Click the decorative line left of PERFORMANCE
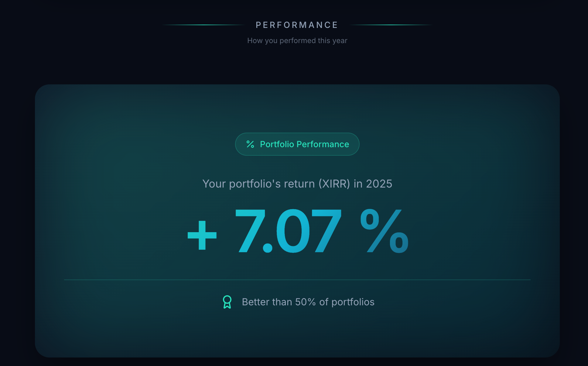This screenshot has width=588, height=366. pos(203,25)
